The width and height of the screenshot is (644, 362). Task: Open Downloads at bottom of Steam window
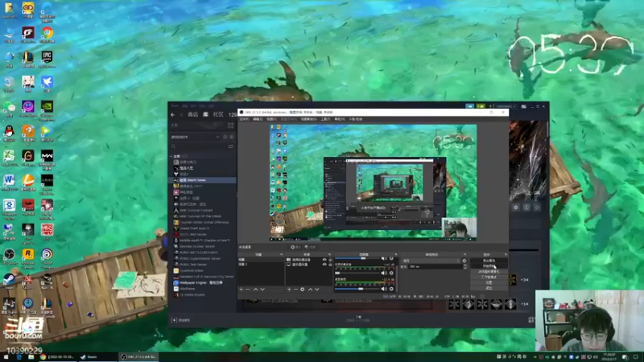tap(358, 319)
